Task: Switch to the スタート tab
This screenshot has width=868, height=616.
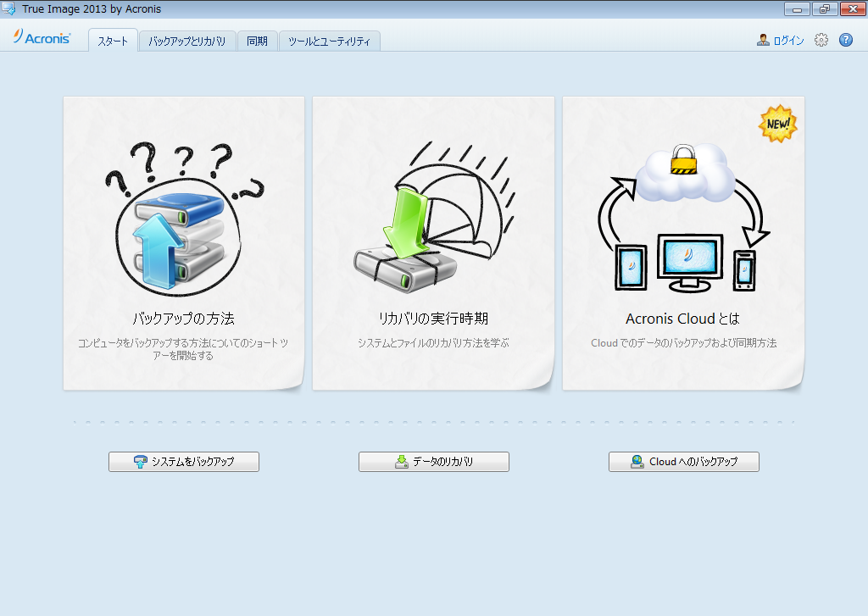Action: pos(113,41)
